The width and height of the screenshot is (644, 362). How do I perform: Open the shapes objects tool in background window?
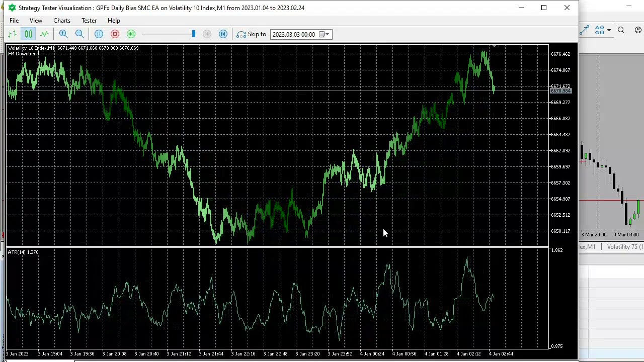point(599,30)
